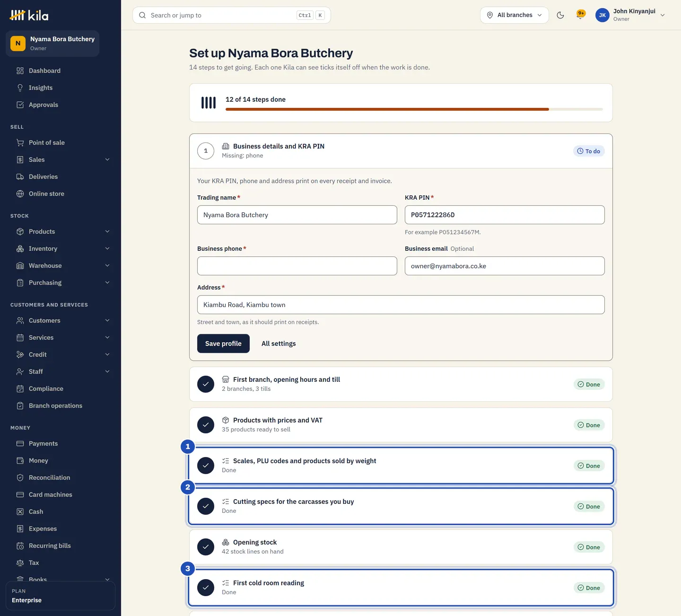This screenshot has height=616, width=681.
Task: Open Money page in sidebar
Action: coord(61,460)
